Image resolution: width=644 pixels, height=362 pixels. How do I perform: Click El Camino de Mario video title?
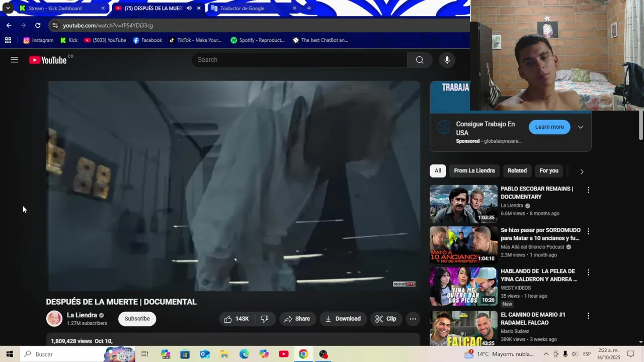(533, 319)
